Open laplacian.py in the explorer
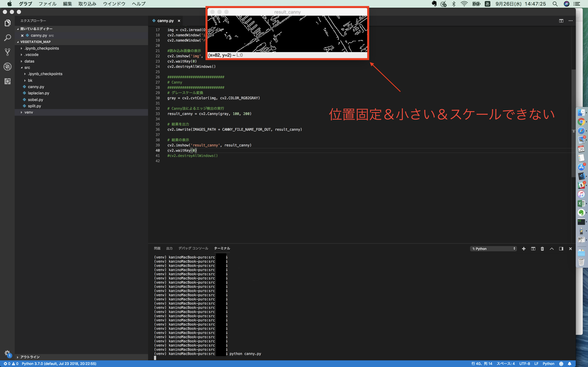Screen dimensions: 588x367 click(x=38, y=93)
